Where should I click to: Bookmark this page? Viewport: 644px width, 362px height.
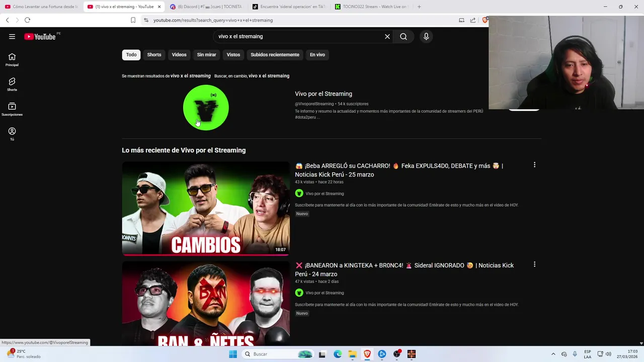pos(133,20)
